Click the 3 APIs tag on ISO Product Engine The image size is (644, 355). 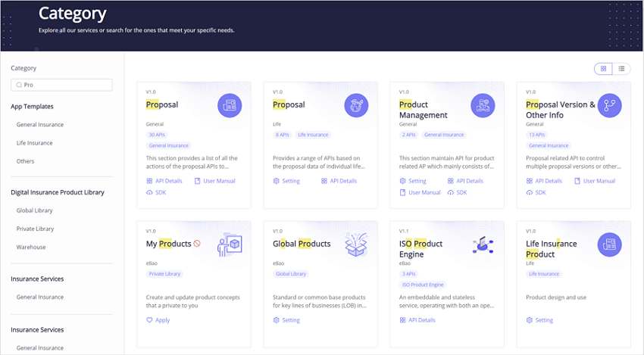[409, 274]
